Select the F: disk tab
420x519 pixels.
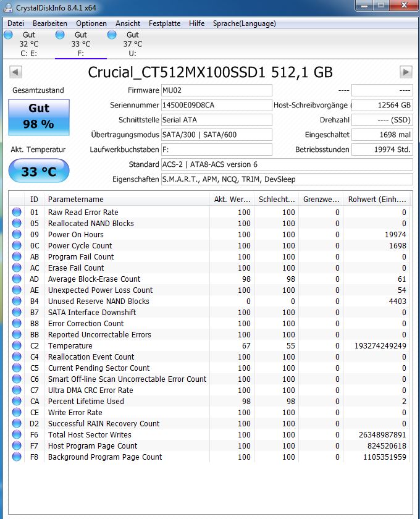click(x=81, y=44)
